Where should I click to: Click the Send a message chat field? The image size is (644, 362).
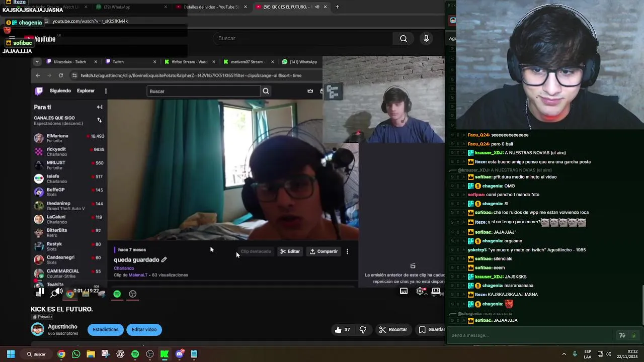coord(531,335)
